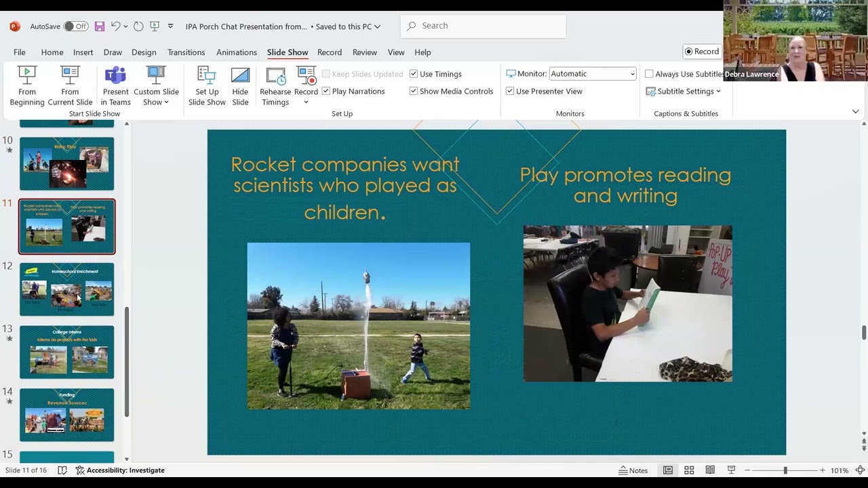Switch to the Transitions tab

pyautogui.click(x=186, y=52)
